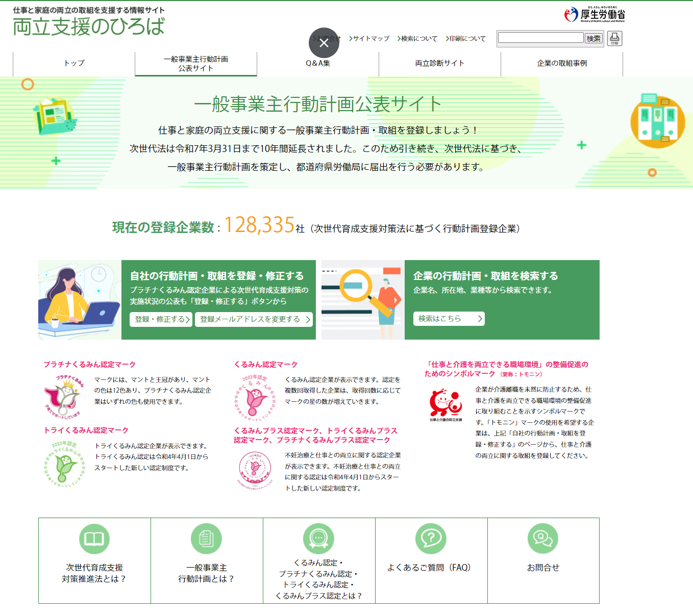This screenshot has width=693, height=616.
Task: Click the award badge icon for くるみん認定
Action: (x=318, y=538)
